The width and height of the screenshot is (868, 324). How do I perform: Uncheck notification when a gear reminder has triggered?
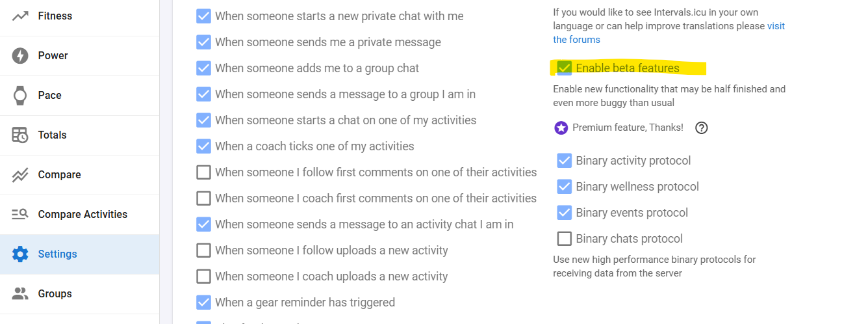tap(204, 303)
